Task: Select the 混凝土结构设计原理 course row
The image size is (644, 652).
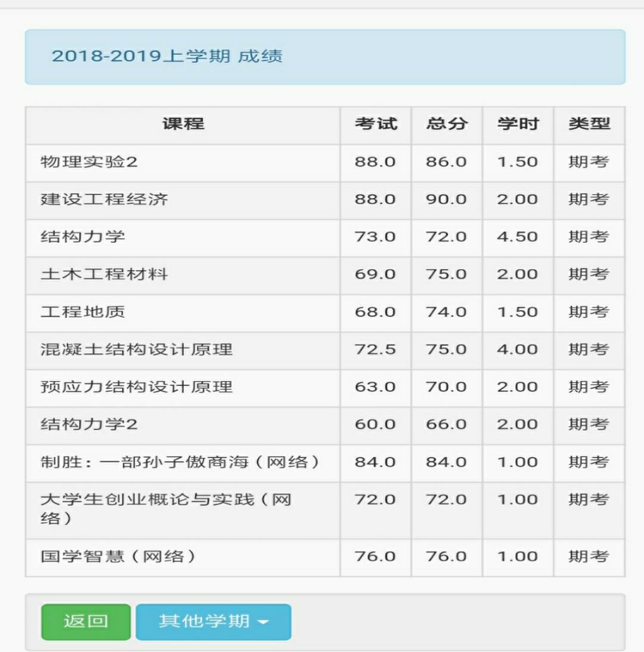Action: tap(137, 350)
